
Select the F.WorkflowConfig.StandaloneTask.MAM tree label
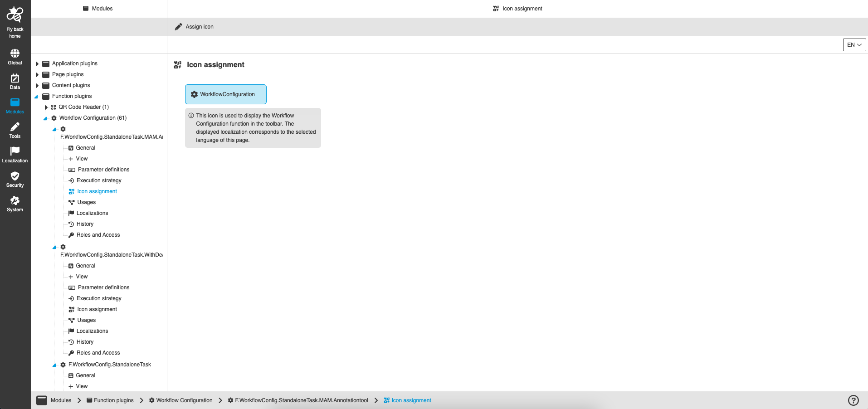point(112,137)
